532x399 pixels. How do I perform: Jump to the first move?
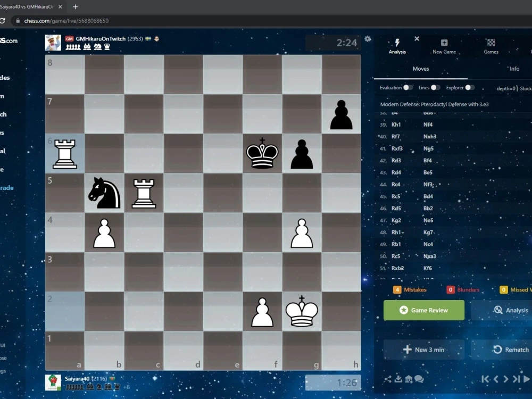pyautogui.click(x=486, y=379)
